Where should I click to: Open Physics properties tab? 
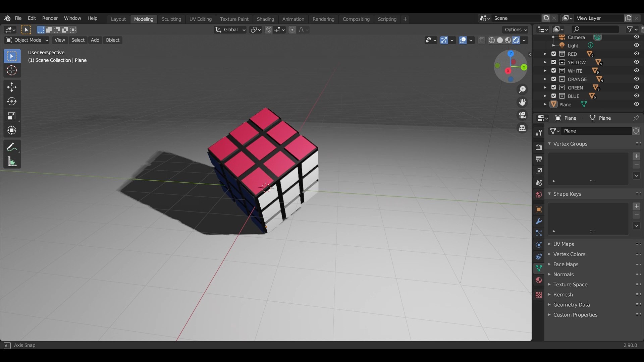pos(539,245)
